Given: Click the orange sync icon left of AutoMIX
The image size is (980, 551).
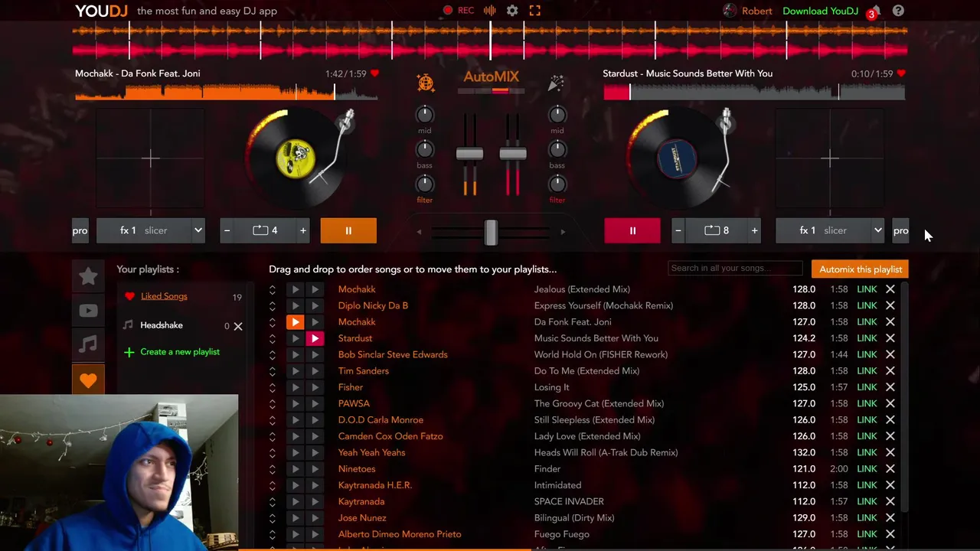Looking at the screenshot, I should coord(426,83).
